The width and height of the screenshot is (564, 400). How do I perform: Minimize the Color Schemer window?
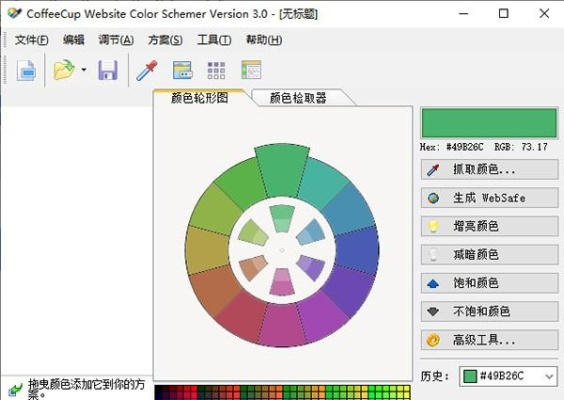tap(464, 14)
